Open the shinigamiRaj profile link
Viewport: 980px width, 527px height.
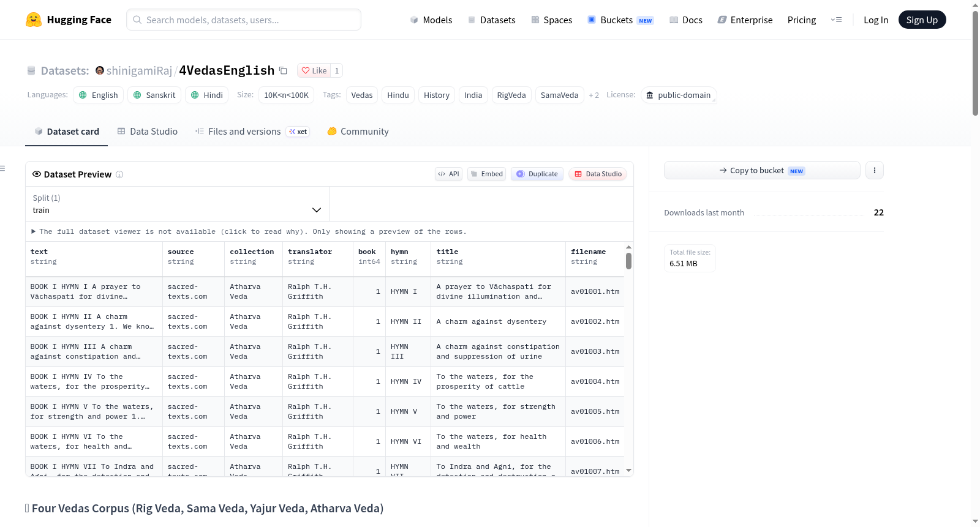pyautogui.click(x=139, y=70)
